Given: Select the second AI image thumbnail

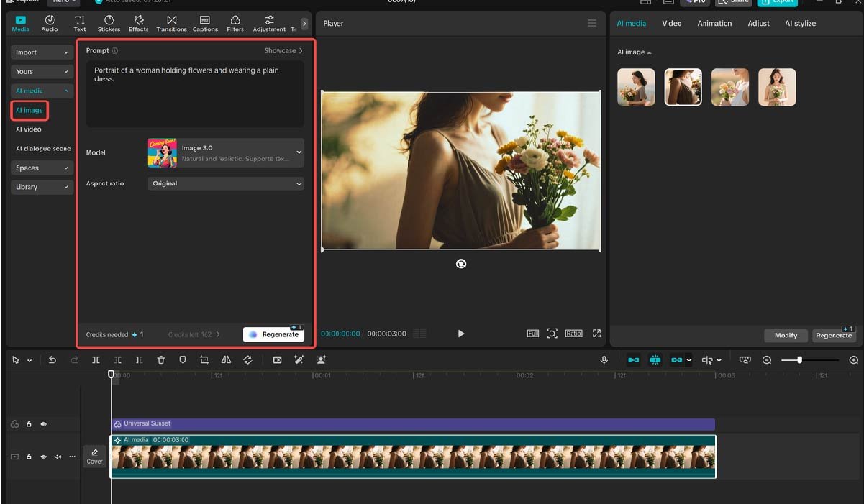Looking at the screenshot, I should [x=683, y=87].
